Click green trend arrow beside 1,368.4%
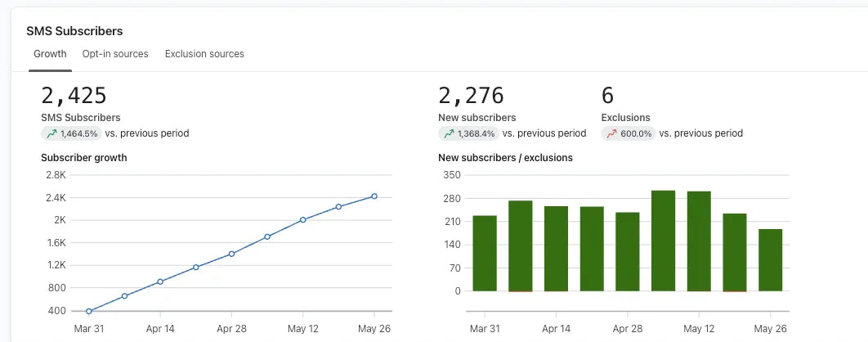Screen dimensions: 868x342 pos(449,133)
